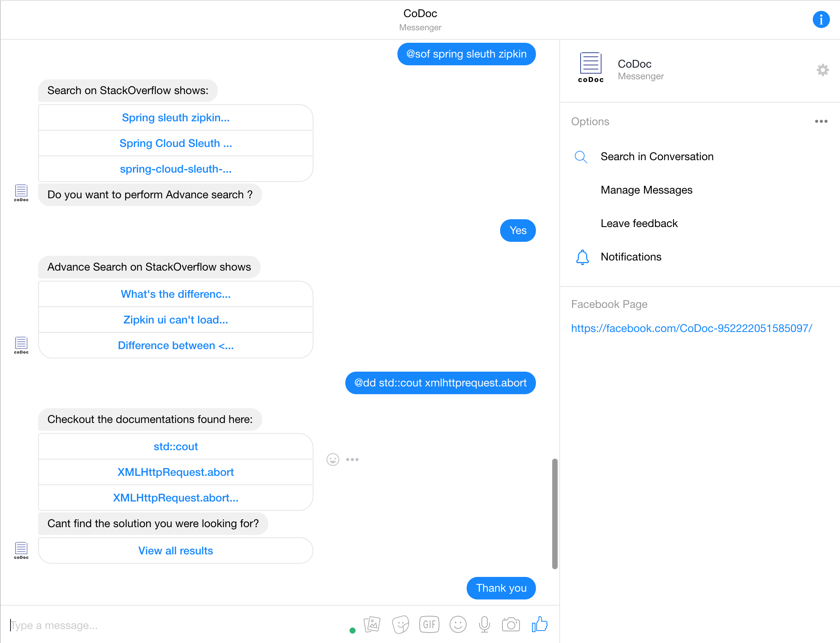Open the emoji picker in composer
The width and height of the screenshot is (840, 643).
click(458, 625)
